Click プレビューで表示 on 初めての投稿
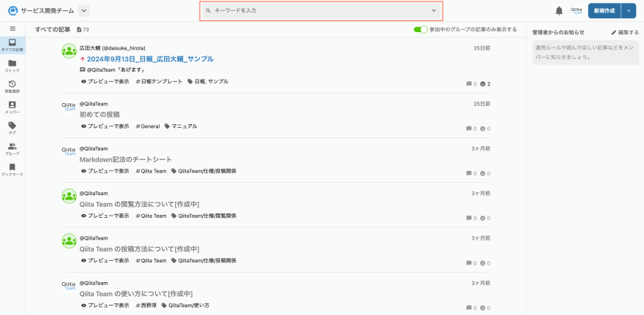 [105, 126]
